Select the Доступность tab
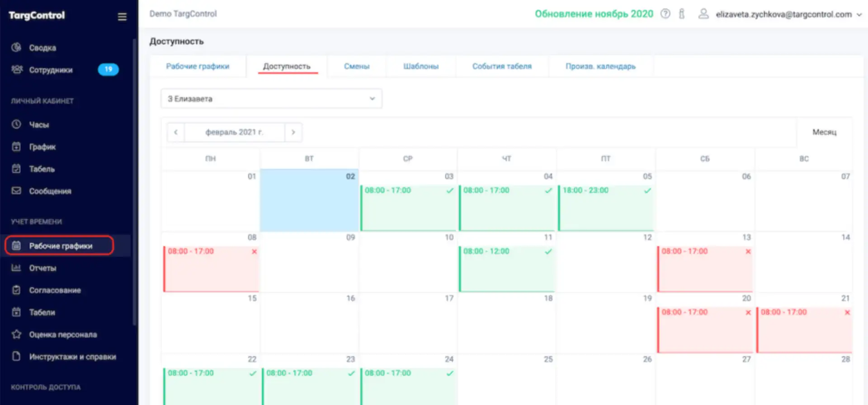 click(287, 66)
